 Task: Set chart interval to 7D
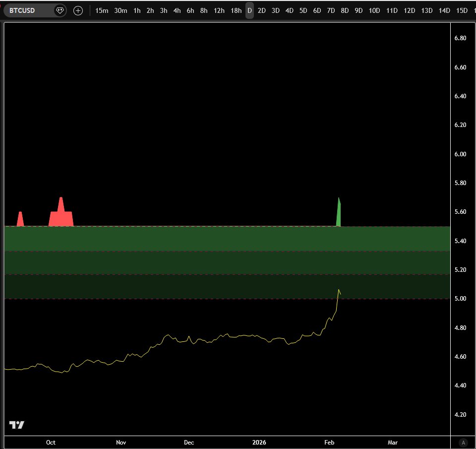coord(331,10)
